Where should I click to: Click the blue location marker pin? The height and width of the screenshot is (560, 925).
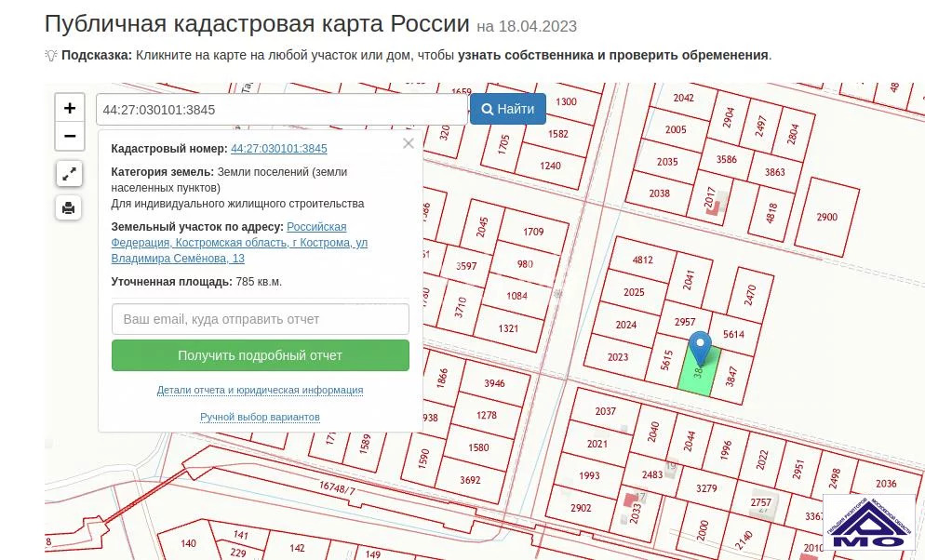tap(700, 348)
